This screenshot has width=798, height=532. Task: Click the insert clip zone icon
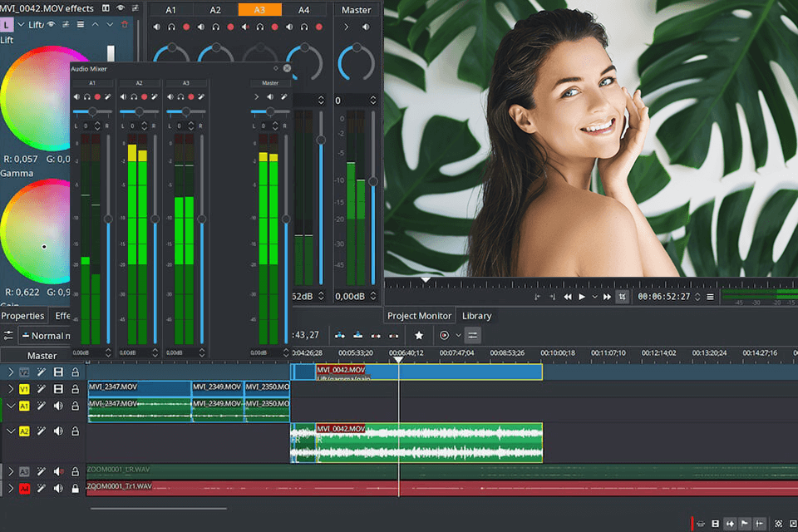pos(340,335)
